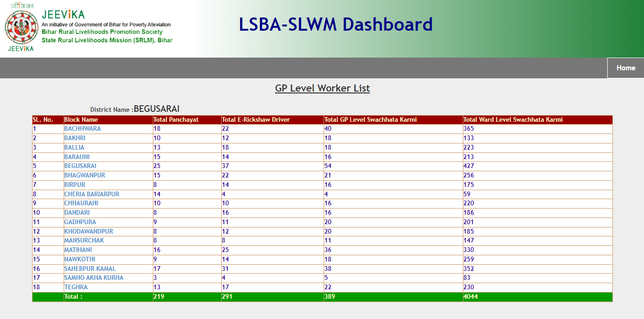This screenshot has height=319, width=644.
Task: Select the BIRPUR block
Action: 74,185
